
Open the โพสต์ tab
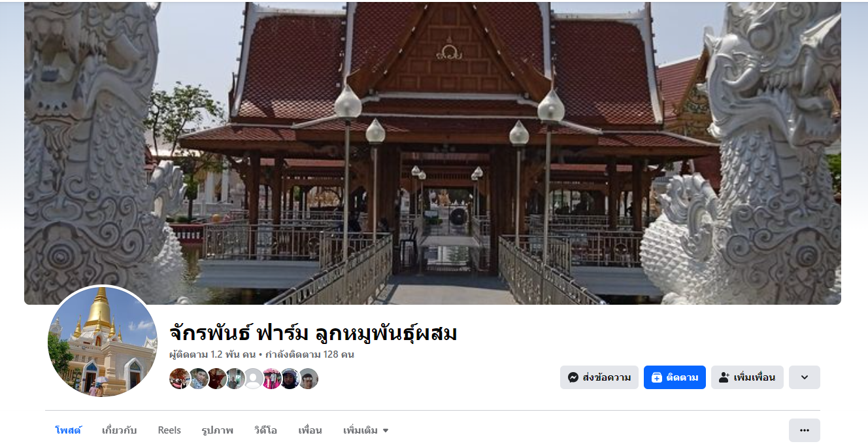click(68, 430)
